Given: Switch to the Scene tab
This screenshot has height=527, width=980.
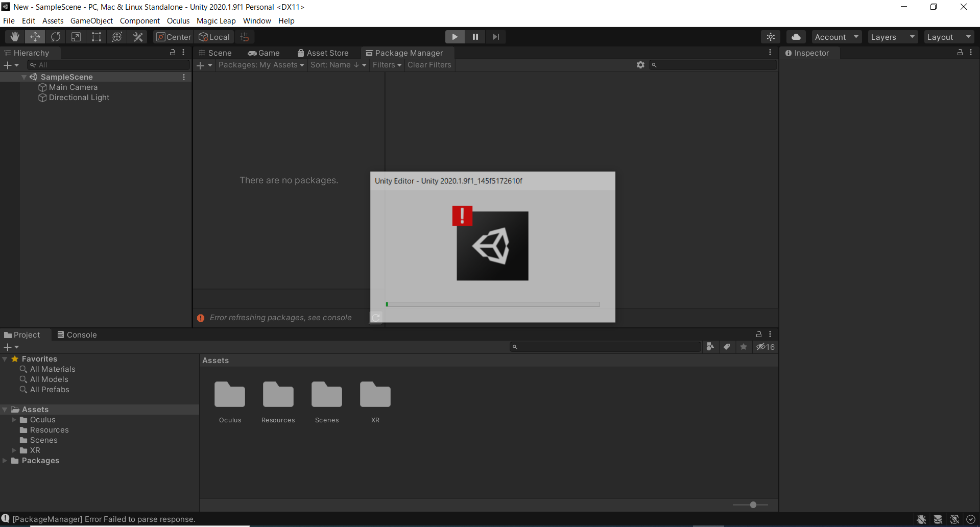Looking at the screenshot, I should pyautogui.click(x=215, y=53).
